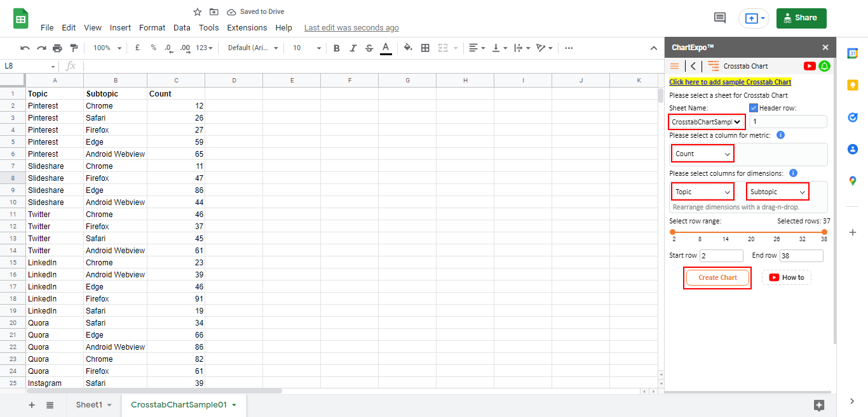The width and height of the screenshot is (868, 417).
Task: Open the borders tool
Action: [x=425, y=48]
